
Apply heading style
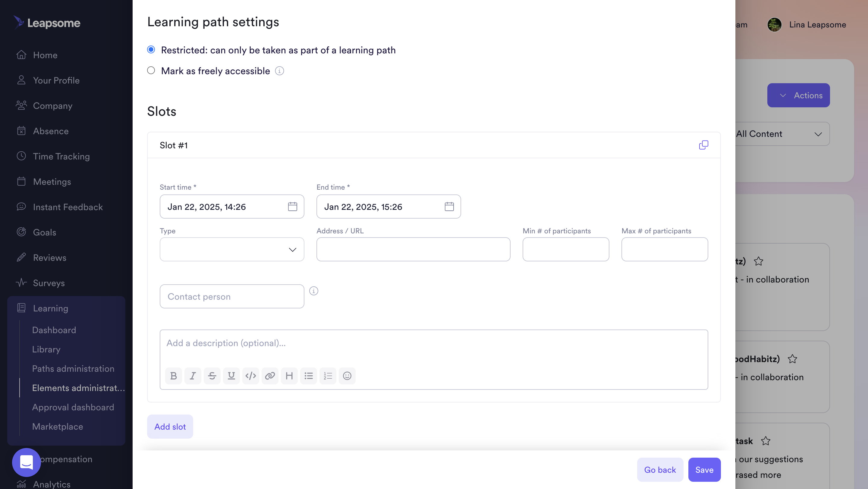click(x=289, y=376)
